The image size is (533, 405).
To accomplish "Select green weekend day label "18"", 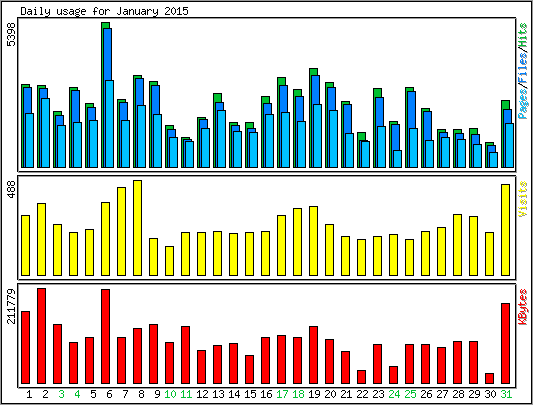I will click(x=298, y=394).
